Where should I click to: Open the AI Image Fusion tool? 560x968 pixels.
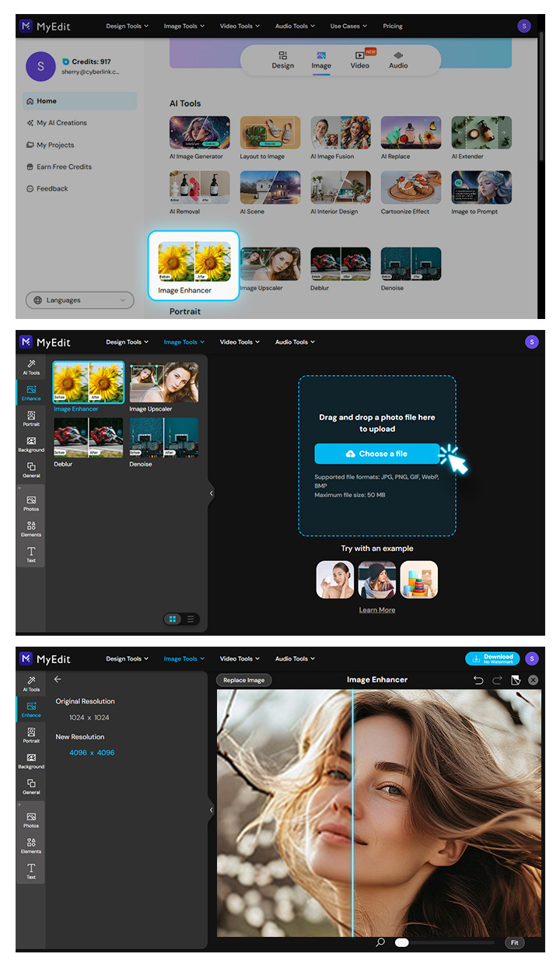coord(341,137)
